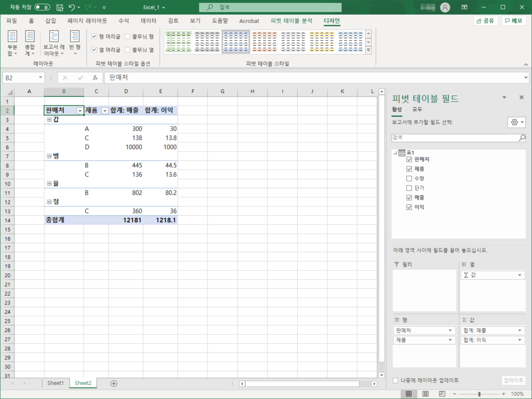Open the 판매처 filter dropdown in B2
The width and height of the screenshot is (532, 399).
coord(79,111)
